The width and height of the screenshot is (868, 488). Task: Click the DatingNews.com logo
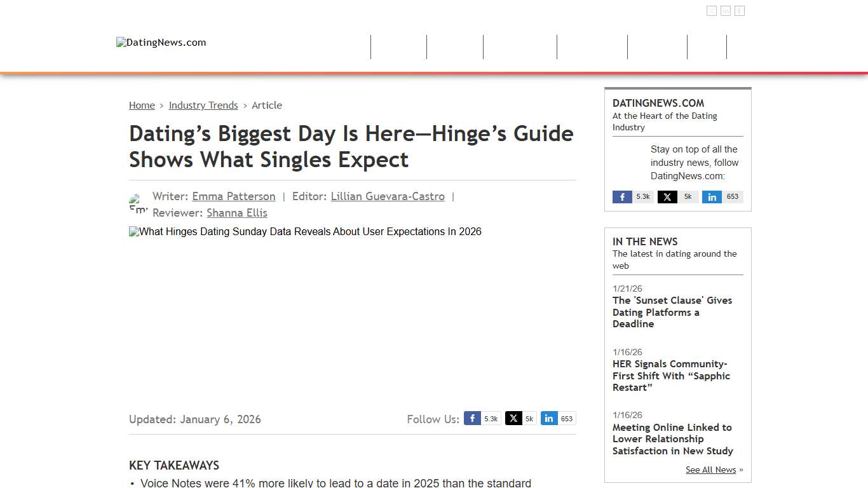click(x=161, y=42)
